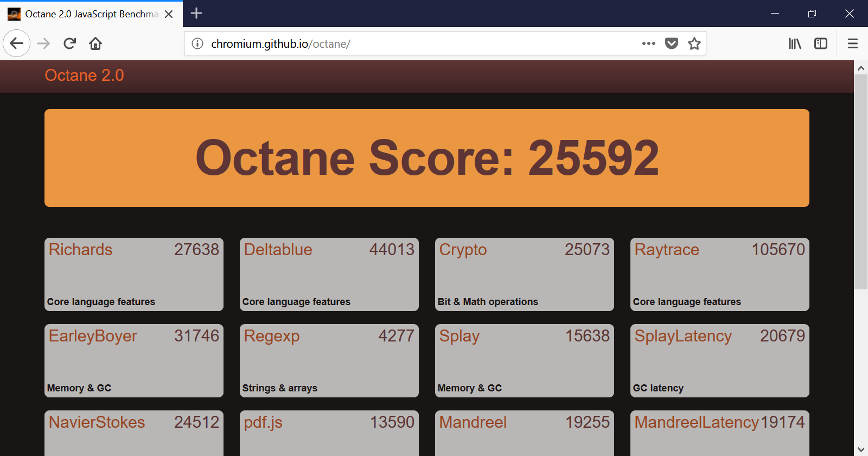The width and height of the screenshot is (868, 456).
Task: Open the browser home page
Action: (x=95, y=43)
